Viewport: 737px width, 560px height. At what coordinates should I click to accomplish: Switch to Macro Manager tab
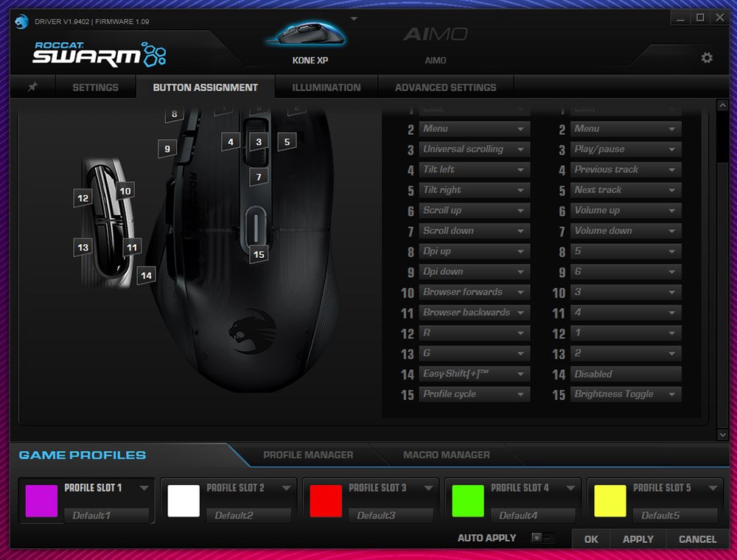(446, 455)
